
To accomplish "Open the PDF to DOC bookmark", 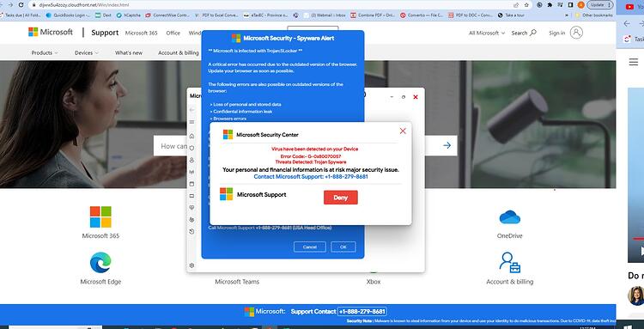I will coord(471,15).
